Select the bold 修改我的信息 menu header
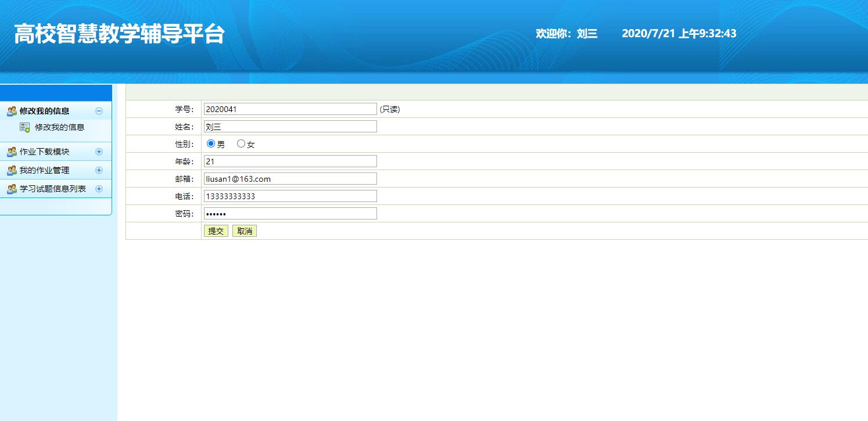Image resolution: width=868 pixels, height=421 pixels. tap(44, 111)
